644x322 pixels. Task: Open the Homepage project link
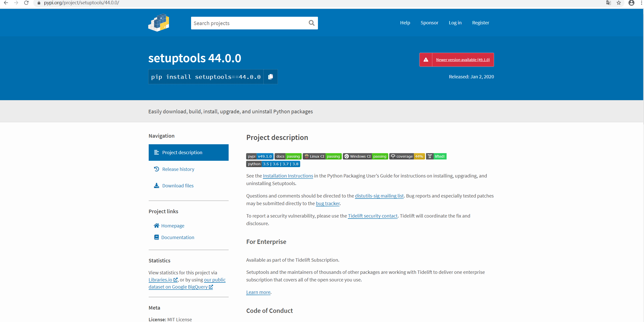pyautogui.click(x=173, y=226)
